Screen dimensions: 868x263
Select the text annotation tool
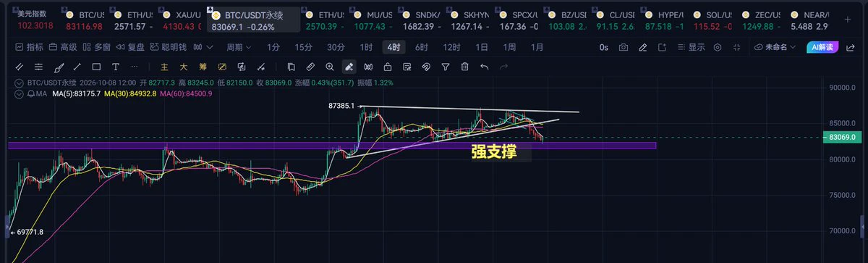[115, 67]
